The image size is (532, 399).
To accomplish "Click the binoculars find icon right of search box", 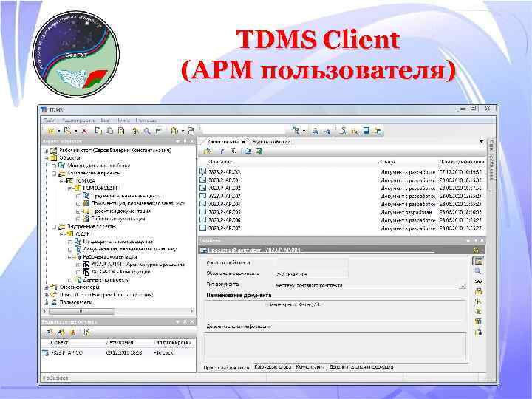I will (316, 131).
